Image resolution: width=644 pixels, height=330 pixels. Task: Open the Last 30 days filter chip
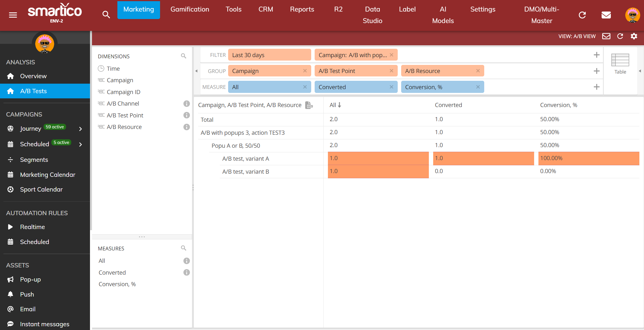click(269, 55)
